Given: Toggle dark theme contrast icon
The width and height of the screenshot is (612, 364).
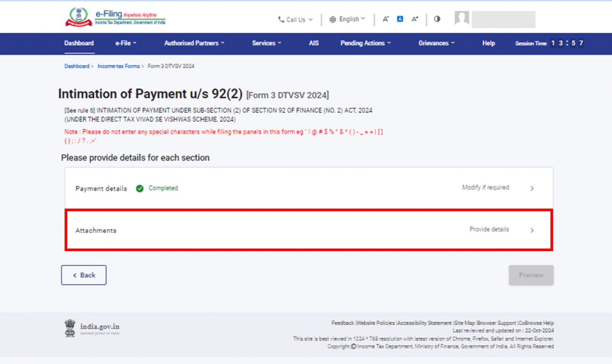Looking at the screenshot, I should (x=437, y=19).
